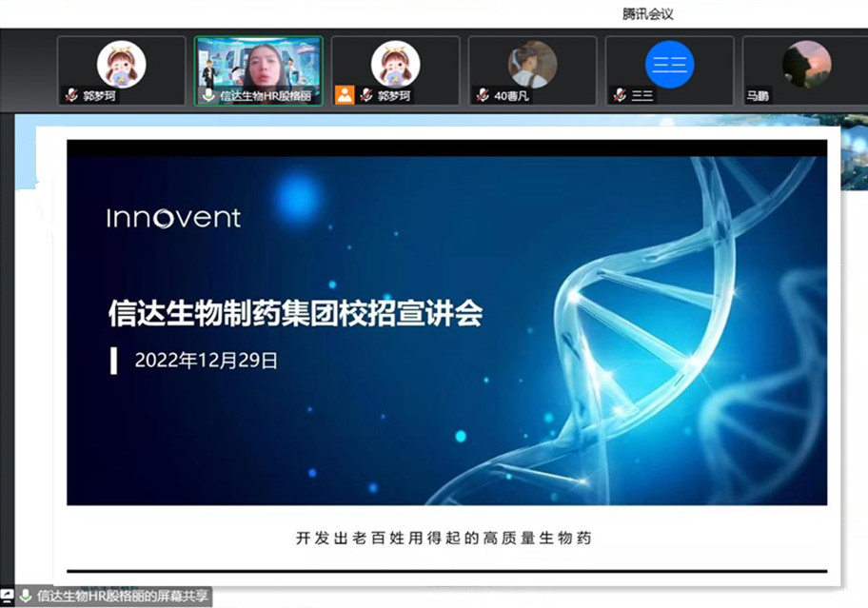
Task: Click the screen share icon in the bottom-left bar
Action: point(8,597)
